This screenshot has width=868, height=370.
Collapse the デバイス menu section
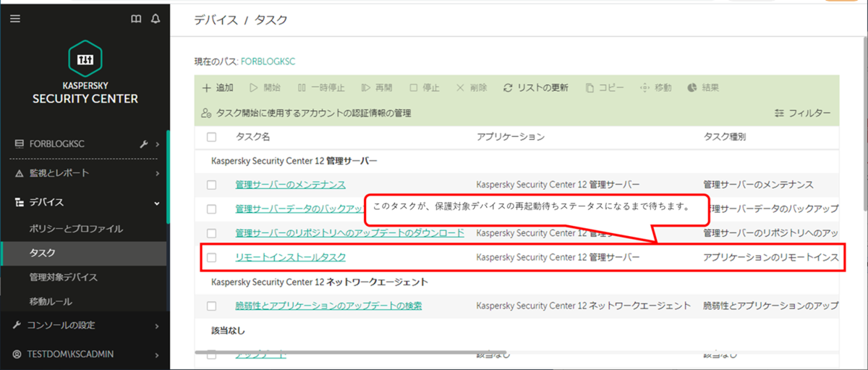(x=157, y=203)
